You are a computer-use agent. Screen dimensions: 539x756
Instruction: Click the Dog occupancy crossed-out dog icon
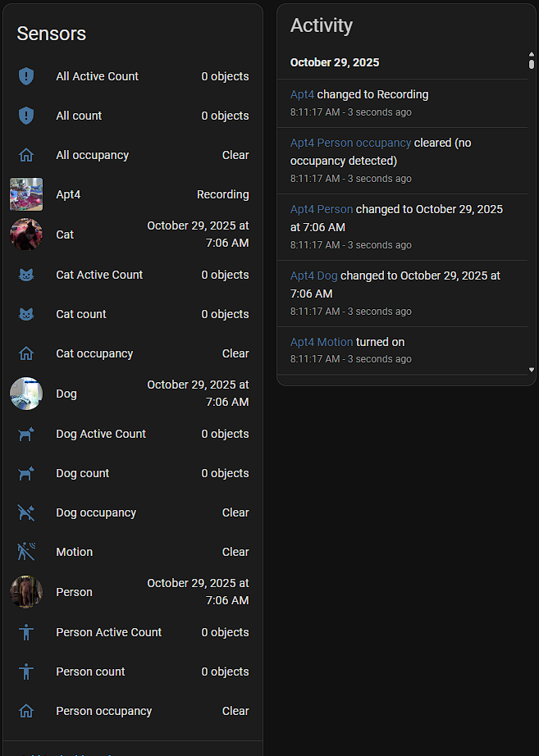(x=26, y=512)
